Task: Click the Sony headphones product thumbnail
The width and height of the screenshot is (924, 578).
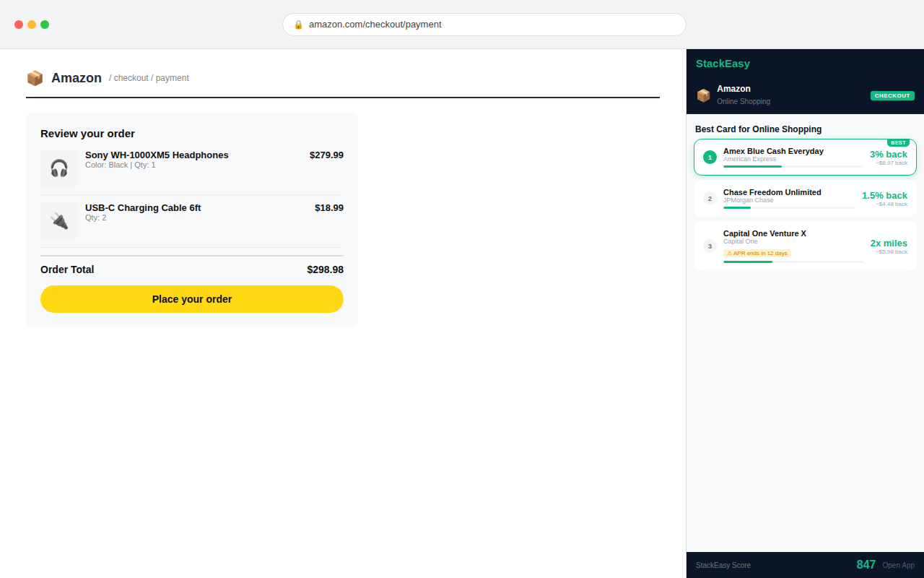Action: [x=59, y=168]
